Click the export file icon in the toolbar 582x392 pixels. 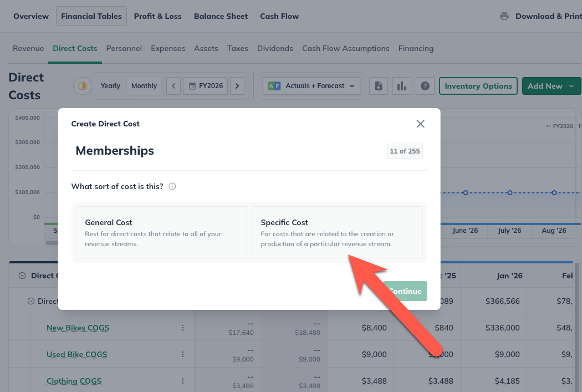pyautogui.click(x=379, y=86)
